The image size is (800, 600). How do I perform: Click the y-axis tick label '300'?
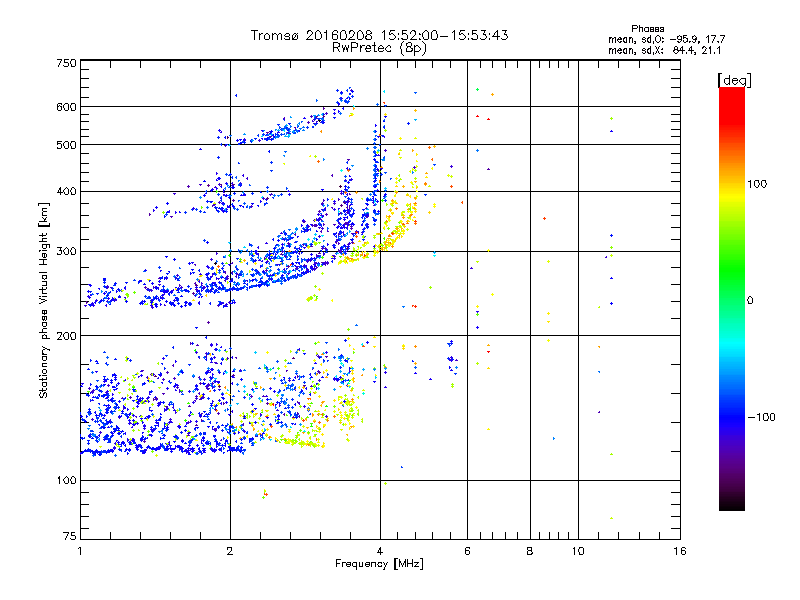pyautogui.click(x=66, y=252)
